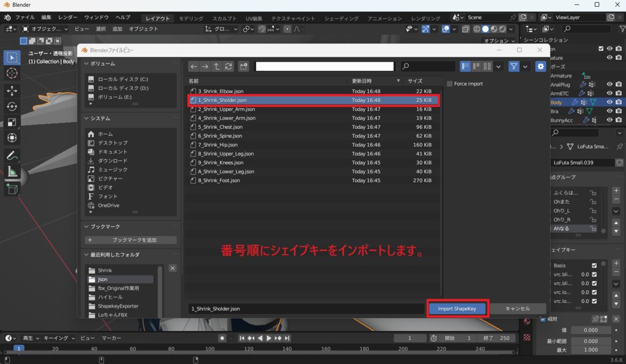This screenshot has width=626, height=364.
Task: Enable Force import checkbox
Action: (450, 84)
